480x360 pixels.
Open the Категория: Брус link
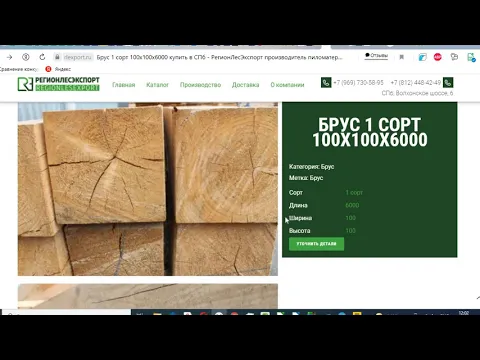pos(311,167)
